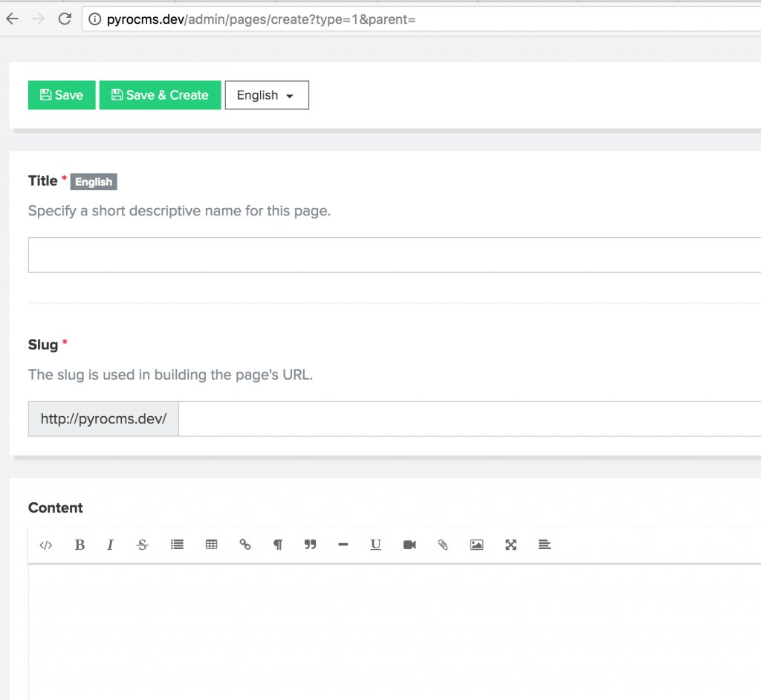Image resolution: width=761 pixels, height=700 pixels.
Task: Insert a video using the camera icon
Action: click(x=409, y=545)
